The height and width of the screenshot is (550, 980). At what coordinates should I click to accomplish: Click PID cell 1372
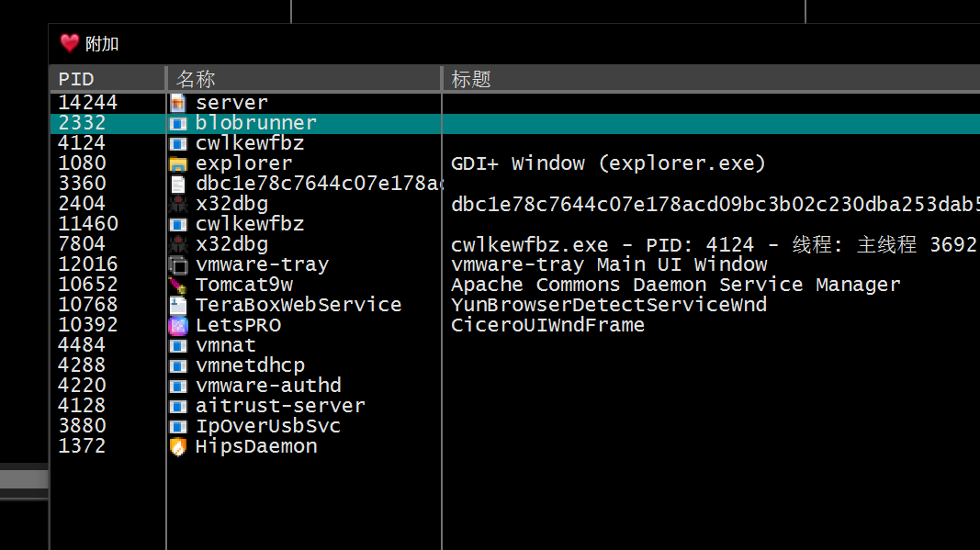pyautogui.click(x=82, y=446)
